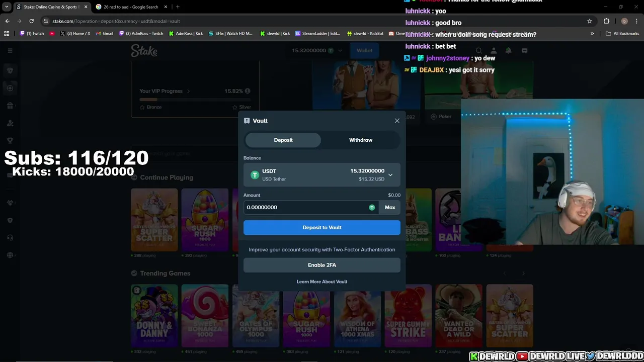
Task: Open the Chrome apps grid icon
Action: [7, 34]
